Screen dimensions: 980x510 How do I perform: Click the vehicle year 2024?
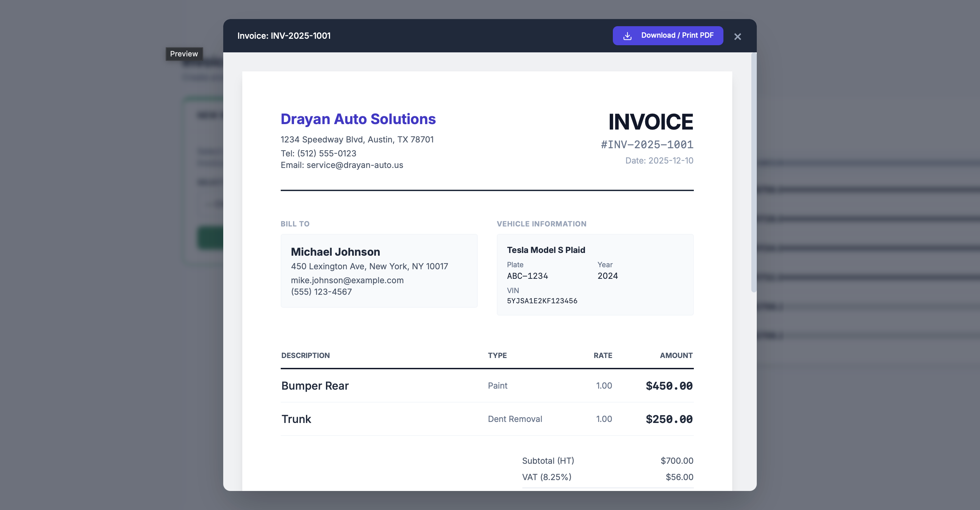607,275
